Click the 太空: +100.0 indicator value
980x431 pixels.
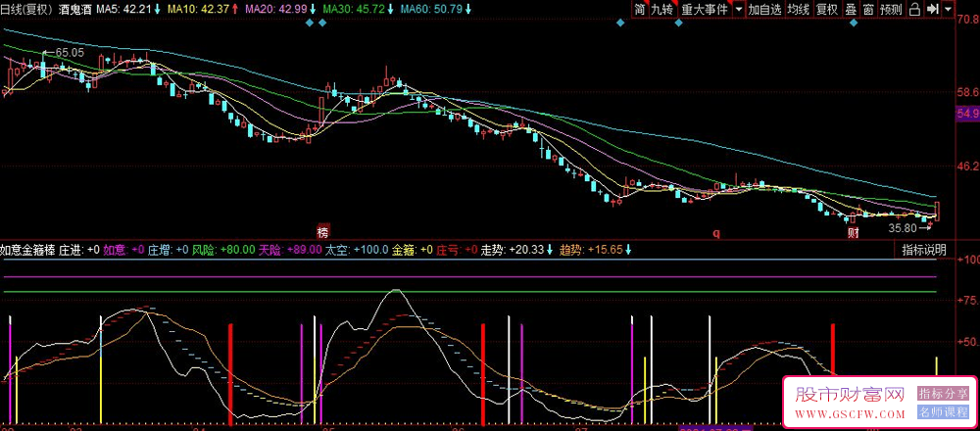point(357,250)
